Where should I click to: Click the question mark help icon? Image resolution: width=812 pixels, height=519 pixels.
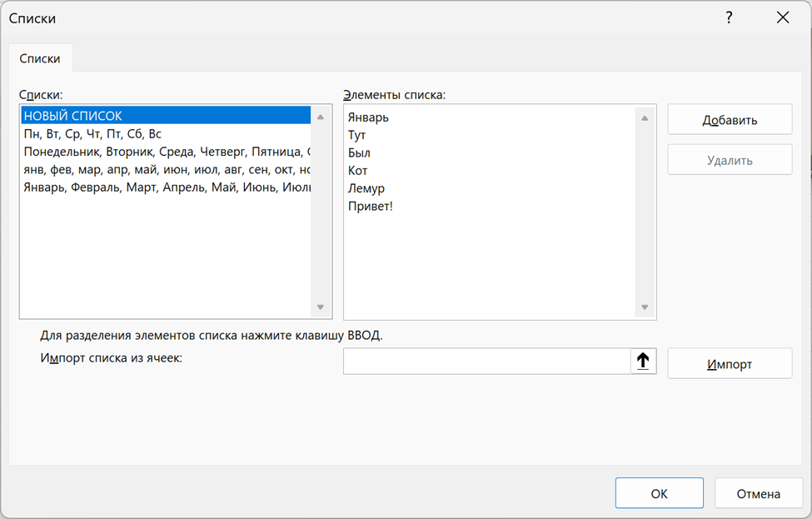(729, 17)
